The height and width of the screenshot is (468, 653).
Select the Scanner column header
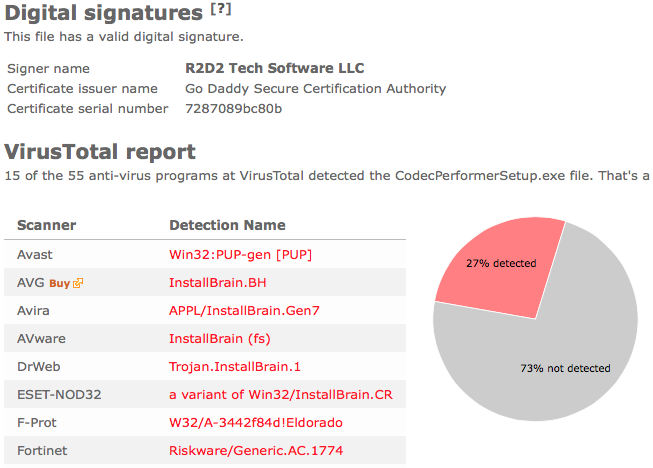tap(47, 225)
